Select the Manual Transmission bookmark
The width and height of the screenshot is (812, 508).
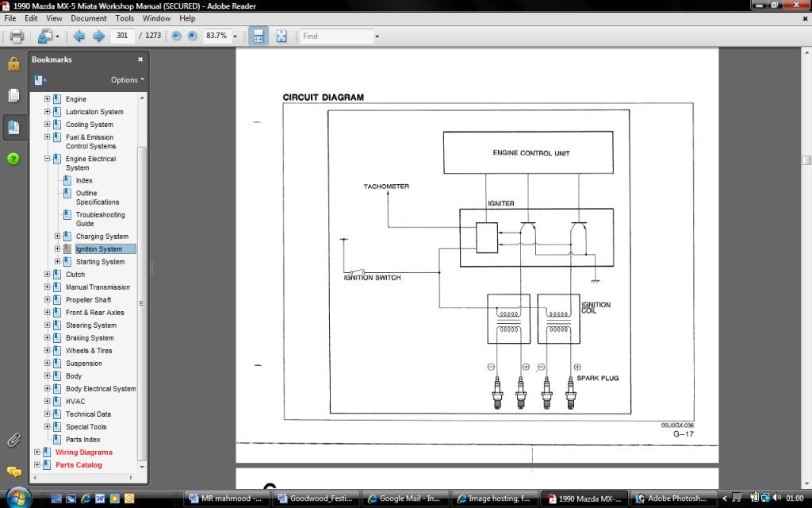[98, 287]
